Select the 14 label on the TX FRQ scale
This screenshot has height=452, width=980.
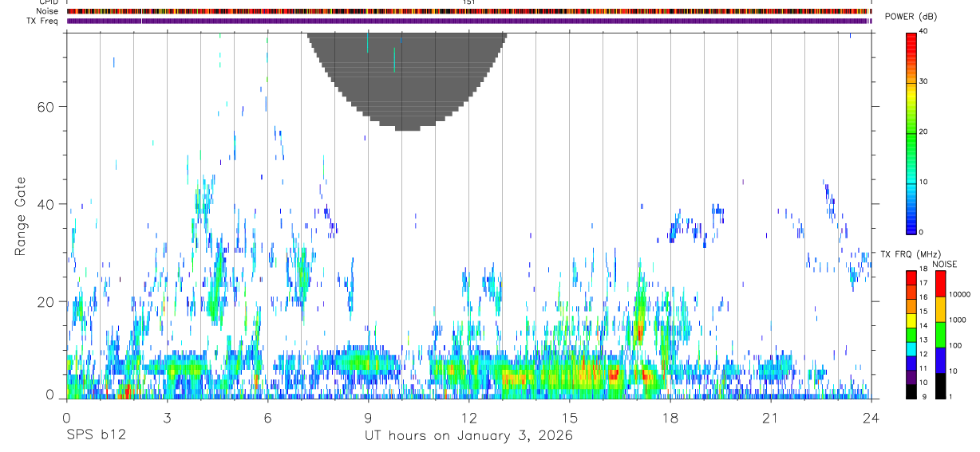(x=923, y=326)
